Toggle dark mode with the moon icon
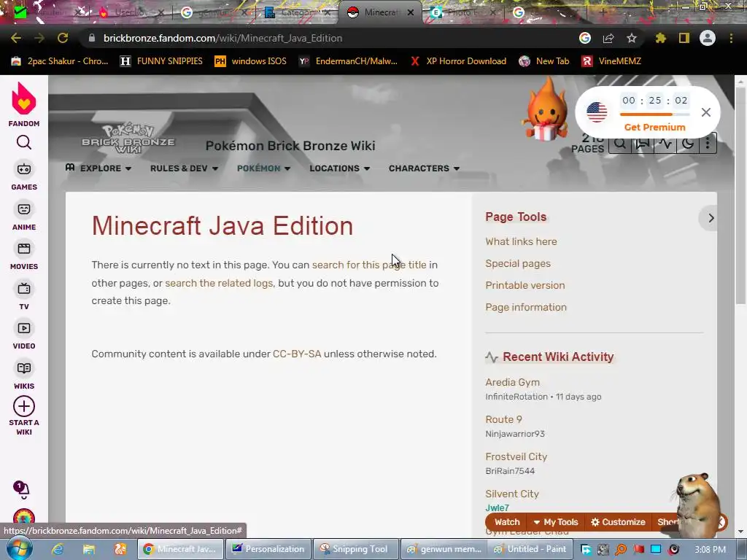747x560 pixels. pos(687,144)
